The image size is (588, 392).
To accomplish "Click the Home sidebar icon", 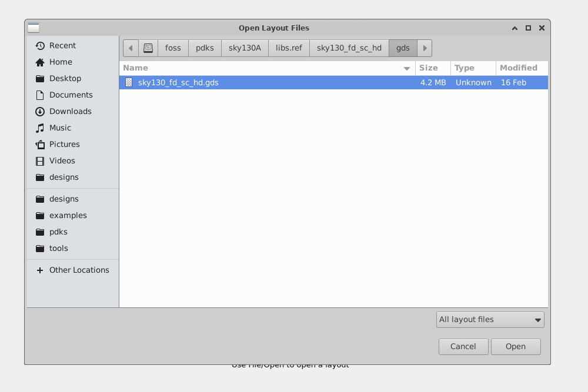I will [x=39, y=62].
